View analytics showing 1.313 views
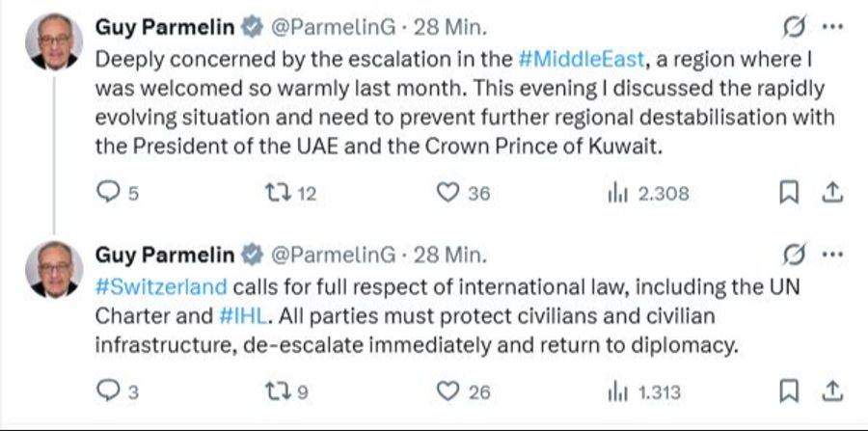Screen dimensions: 868x431 (x=617, y=391)
